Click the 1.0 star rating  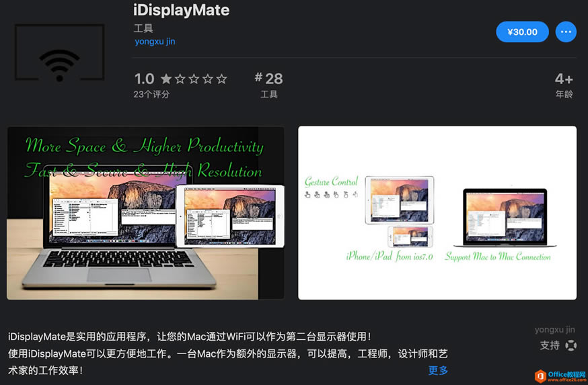(181, 79)
